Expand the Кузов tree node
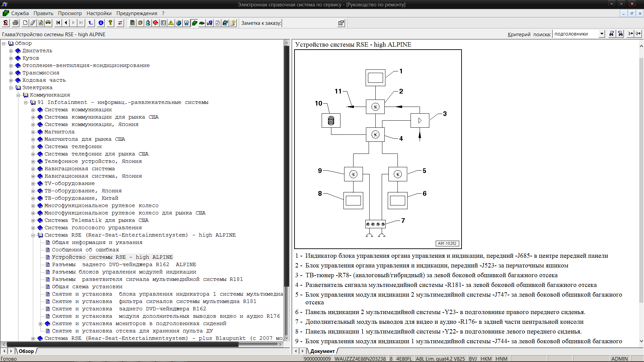Image resolution: width=644 pixels, height=362 pixels. pos(11,58)
